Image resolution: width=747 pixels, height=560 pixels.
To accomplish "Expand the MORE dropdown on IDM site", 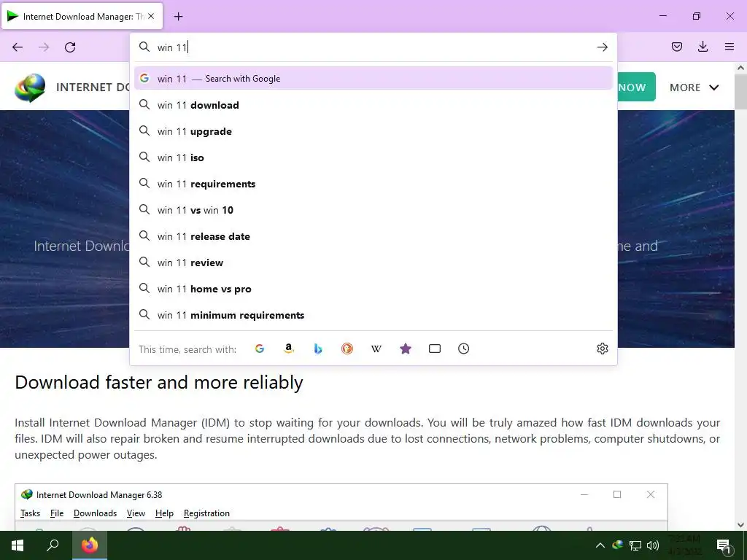I will (x=694, y=87).
